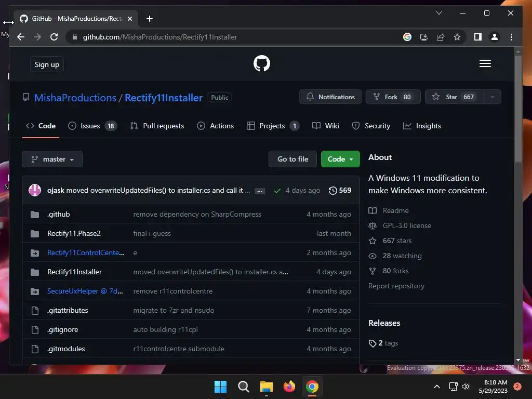The width and height of the screenshot is (532, 399).
Task: Open Chrome three-dot menu
Action: click(x=511, y=37)
